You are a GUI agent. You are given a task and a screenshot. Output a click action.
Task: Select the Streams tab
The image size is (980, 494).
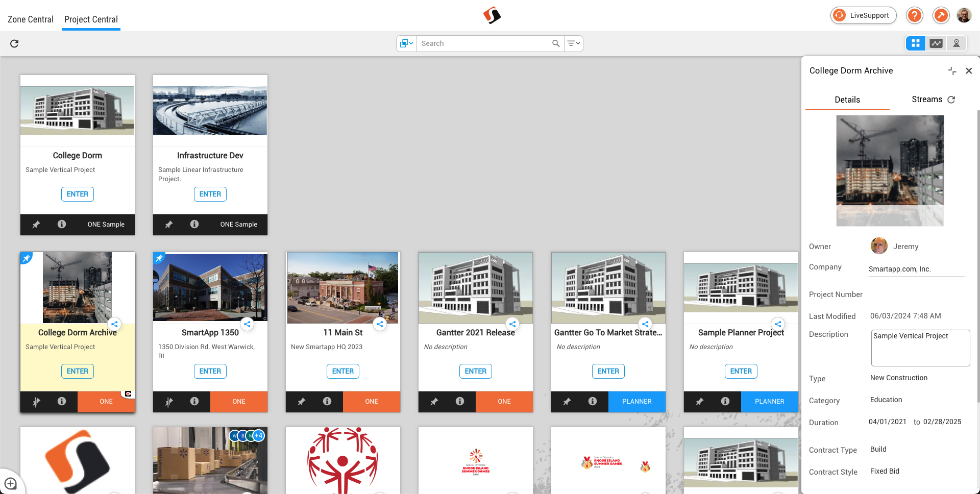point(927,100)
